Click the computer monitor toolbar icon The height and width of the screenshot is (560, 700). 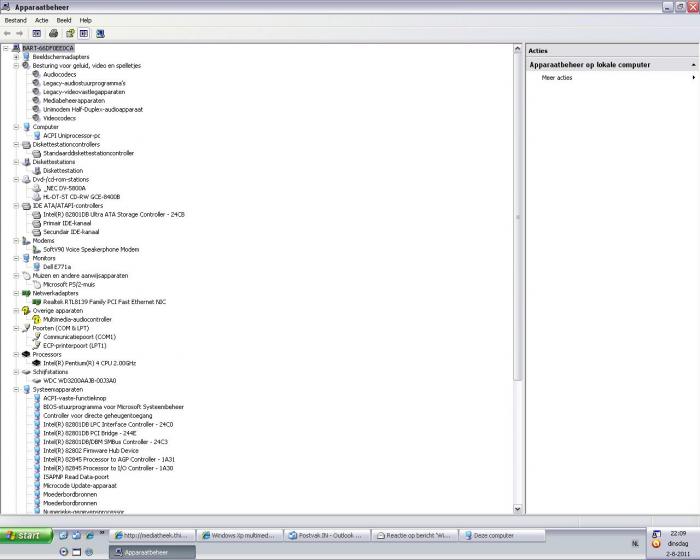pyautogui.click(x=100, y=33)
